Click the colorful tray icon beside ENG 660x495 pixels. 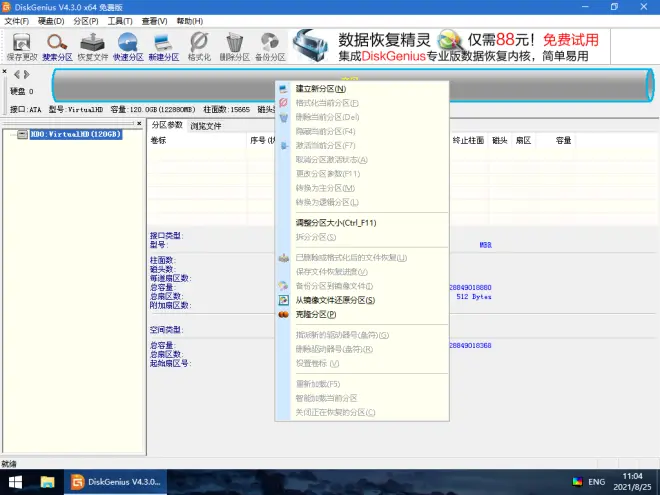click(578, 482)
